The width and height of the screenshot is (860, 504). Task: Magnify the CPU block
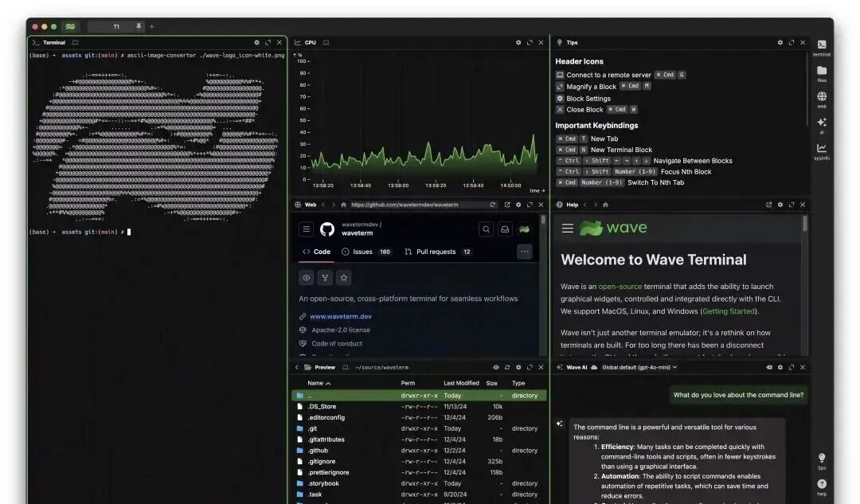[530, 42]
